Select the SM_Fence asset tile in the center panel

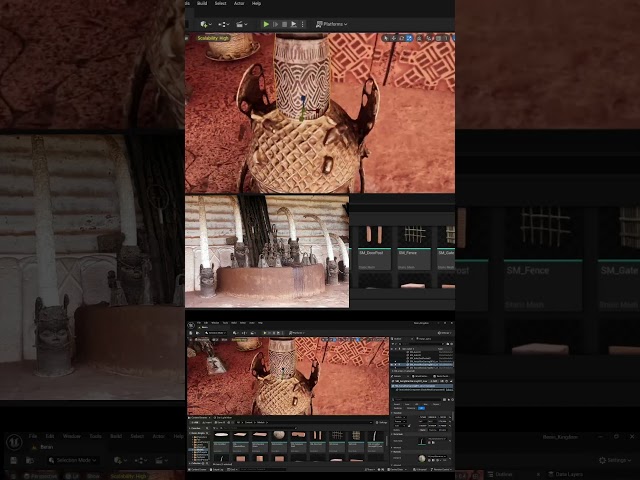point(414,247)
